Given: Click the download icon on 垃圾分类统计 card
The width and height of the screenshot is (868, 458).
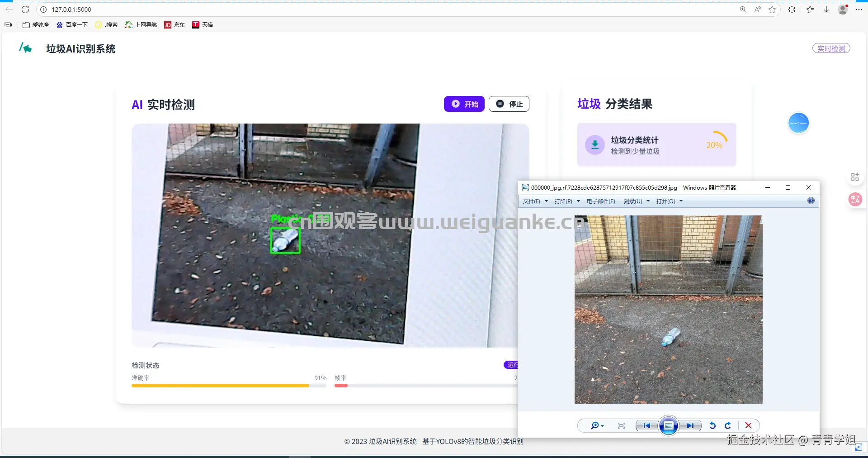Looking at the screenshot, I should click(595, 144).
